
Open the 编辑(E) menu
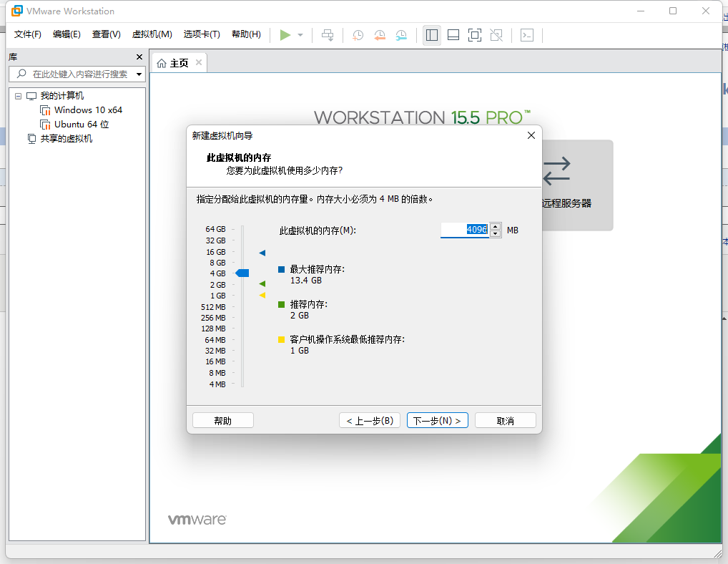(x=67, y=34)
